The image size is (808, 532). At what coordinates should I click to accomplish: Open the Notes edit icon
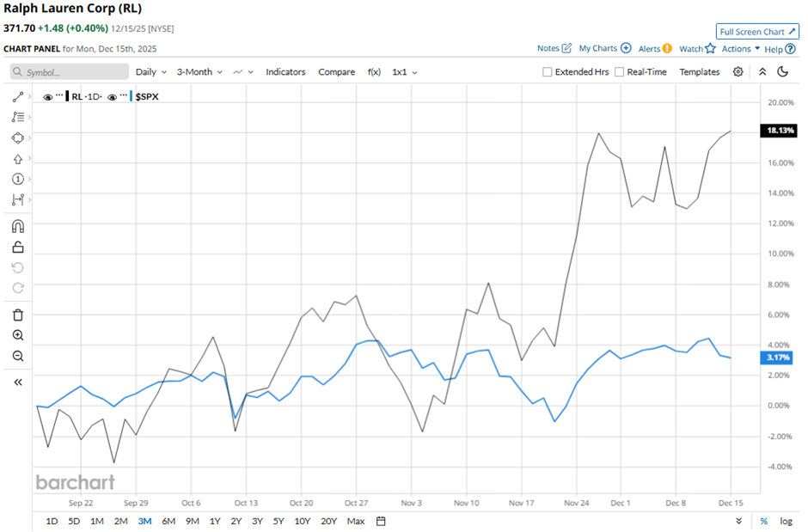point(566,48)
